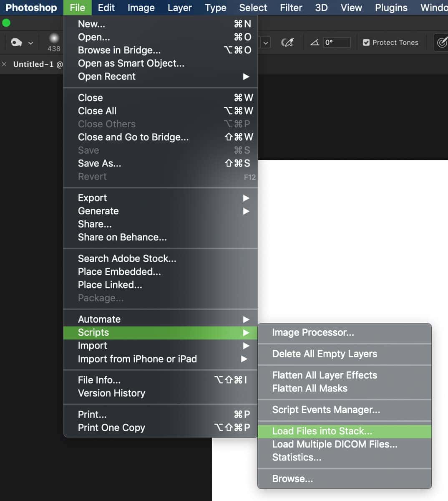448x501 pixels.
Task: Click the green window zoom button
Action: [x=6, y=23]
